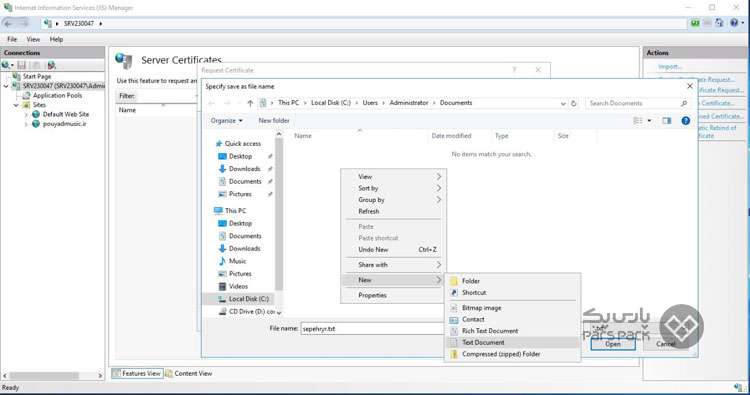Click the Open button in save dialog
The height and width of the screenshot is (395, 750).
[x=613, y=344]
